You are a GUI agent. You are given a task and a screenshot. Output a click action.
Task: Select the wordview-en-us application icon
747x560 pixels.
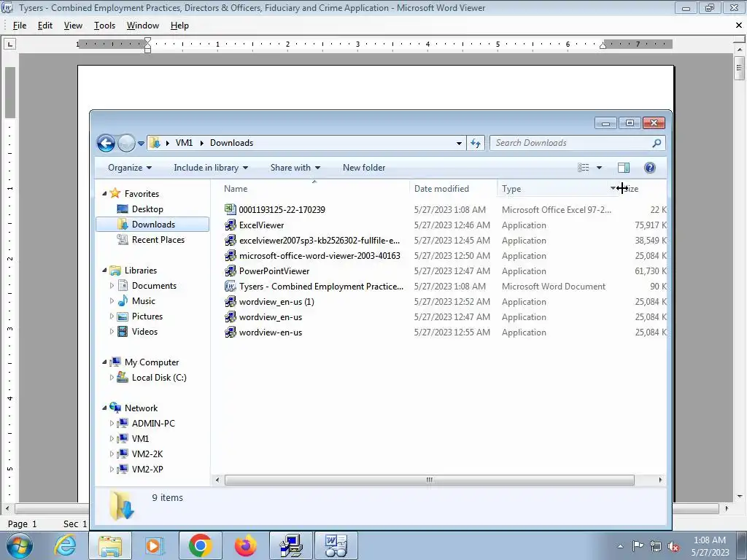[x=230, y=332]
